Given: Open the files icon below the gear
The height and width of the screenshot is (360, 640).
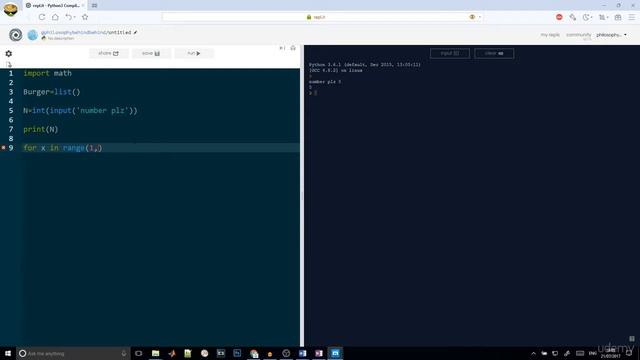Looking at the screenshot, I should 9,64.
